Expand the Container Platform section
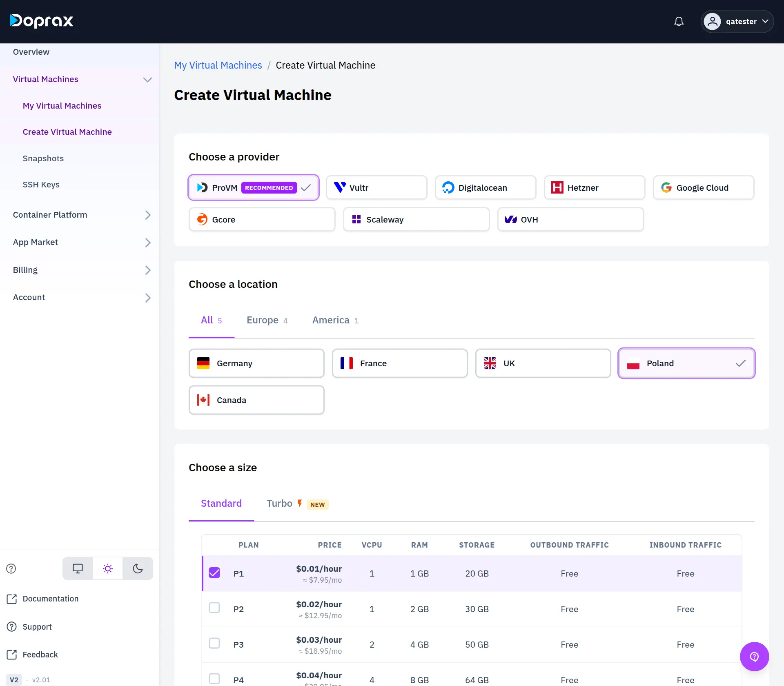The width and height of the screenshot is (784, 686). pos(147,215)
